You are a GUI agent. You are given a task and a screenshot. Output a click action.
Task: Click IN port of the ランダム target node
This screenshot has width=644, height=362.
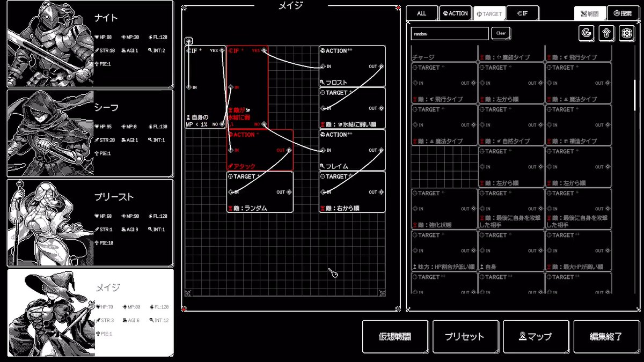[x=231, y=192]
